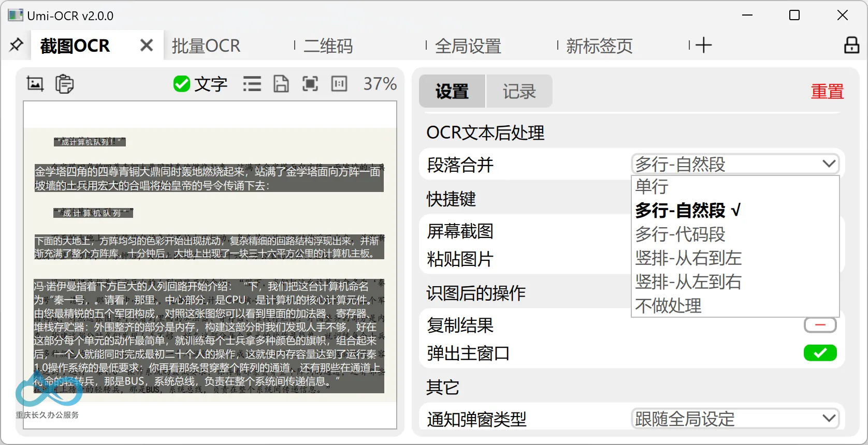868x445 pixels.
Task: Add a new tab with the plus icon
Action: coord(703,46)
